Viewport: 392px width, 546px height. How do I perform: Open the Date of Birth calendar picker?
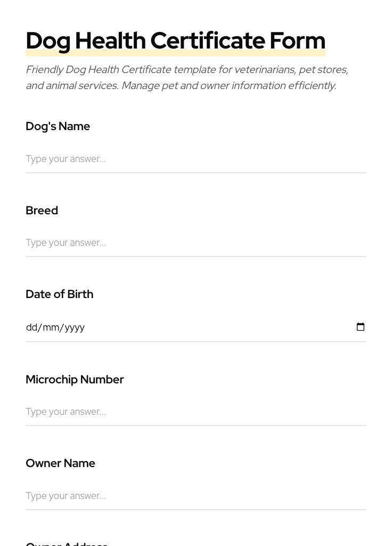pos(361,327)
